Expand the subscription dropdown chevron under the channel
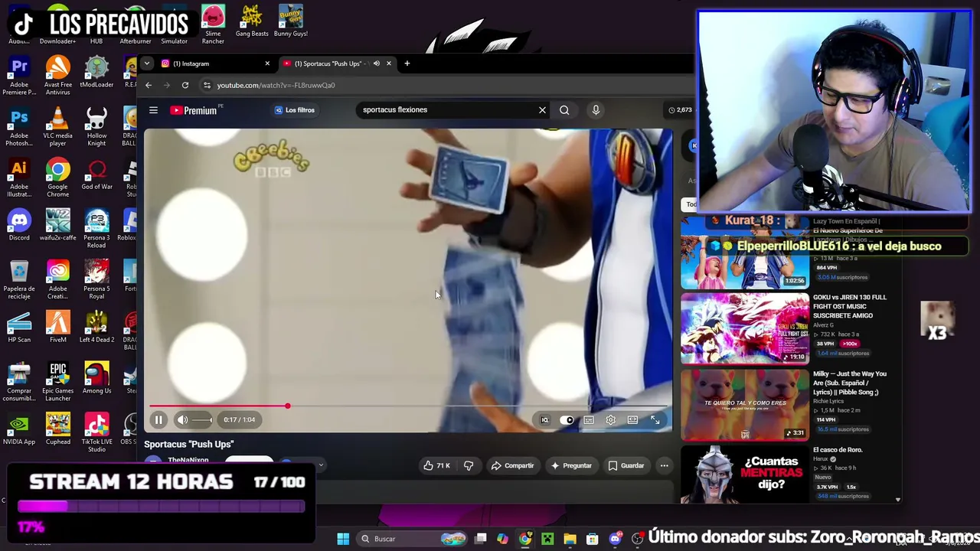 pyautogui.click(x=321, y=465)
